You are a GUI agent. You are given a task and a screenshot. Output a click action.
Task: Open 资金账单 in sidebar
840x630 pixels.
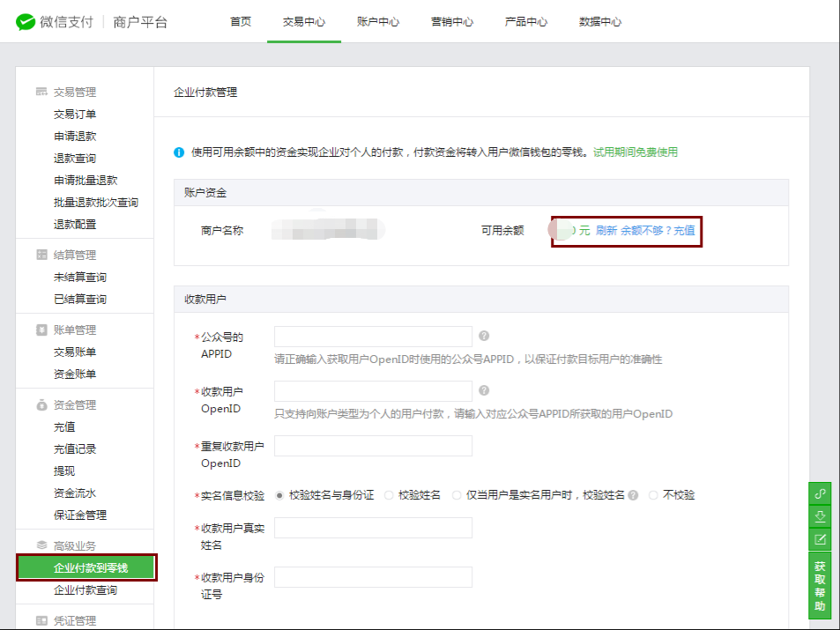[74, 374]
